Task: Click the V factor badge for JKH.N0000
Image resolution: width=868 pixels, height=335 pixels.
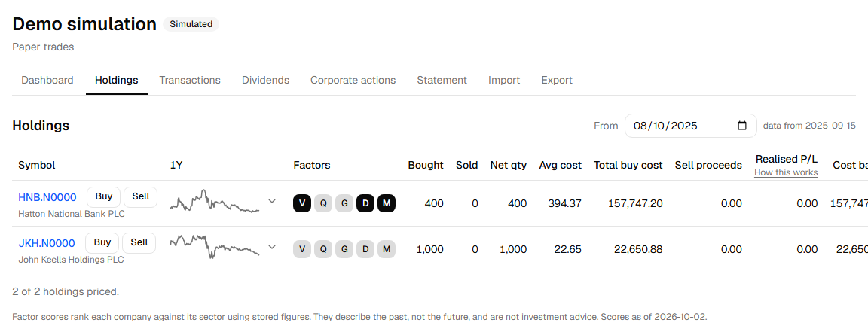Action: [x=301, y=249]
